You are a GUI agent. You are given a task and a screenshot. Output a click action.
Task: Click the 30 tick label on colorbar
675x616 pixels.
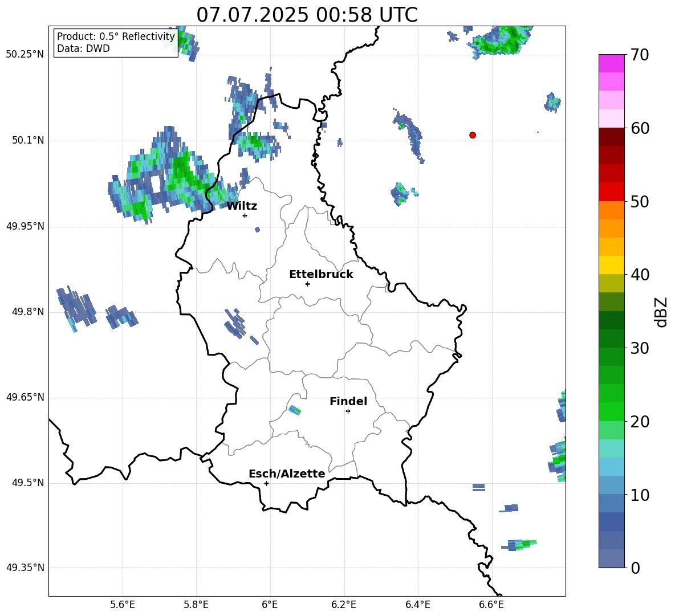click(640, 348)
